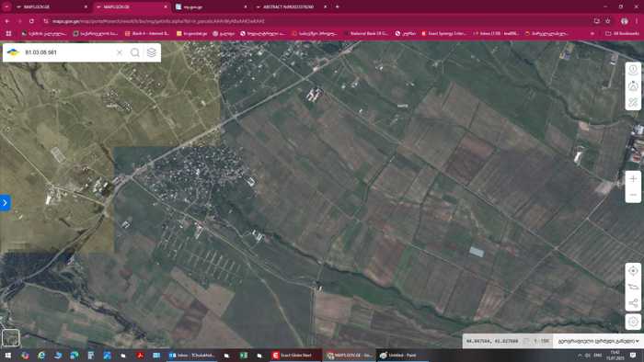Open the notification center in system tray
The height and width of the screenshot is (362, 644).
point(633,355)
